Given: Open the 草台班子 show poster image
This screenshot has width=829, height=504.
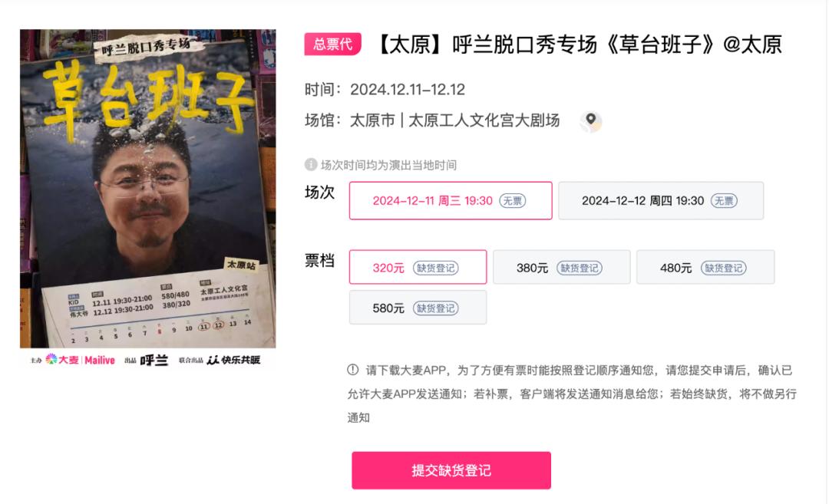Looking at the screenshot, I should [x=148, y=189].
